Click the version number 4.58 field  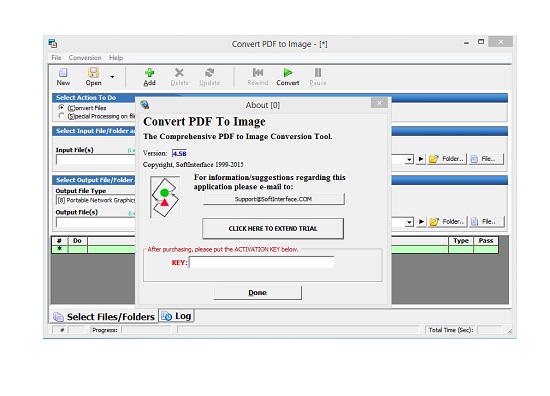[179, 153]
